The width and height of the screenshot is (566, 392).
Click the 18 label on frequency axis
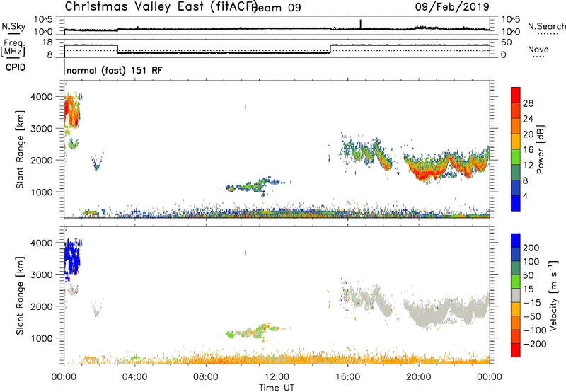[47, 42]
